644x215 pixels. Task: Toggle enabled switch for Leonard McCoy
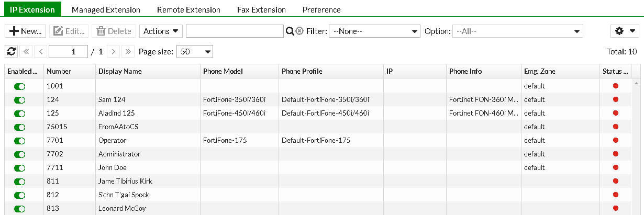point(20,208)
